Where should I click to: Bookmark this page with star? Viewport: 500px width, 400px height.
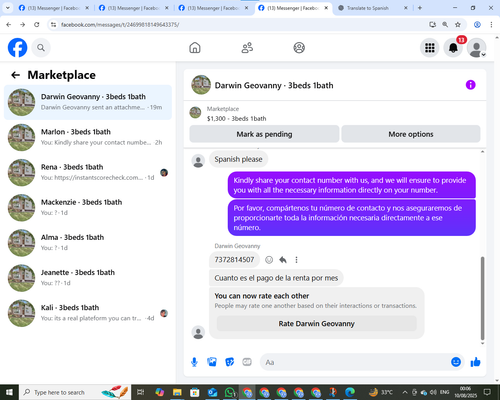[458, 24]
